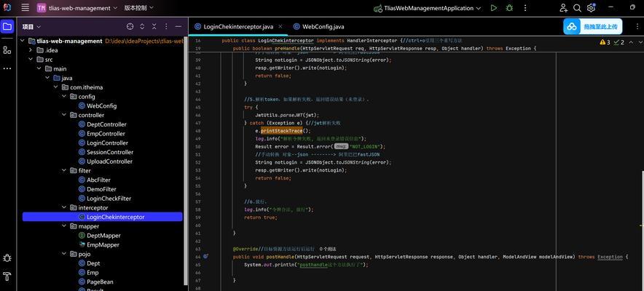
Task: Open the Debug tool window in left sidebar
Action: click(x=7, y=258)
